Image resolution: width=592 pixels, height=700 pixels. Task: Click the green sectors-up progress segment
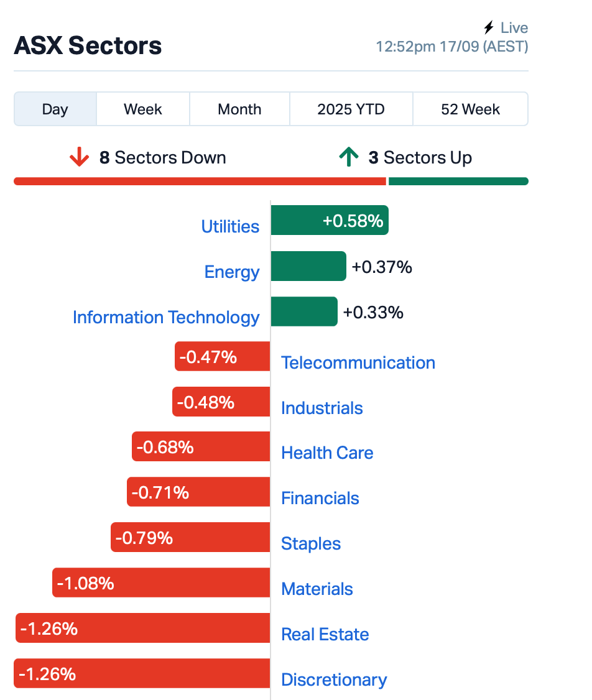(x=458, y=182)
